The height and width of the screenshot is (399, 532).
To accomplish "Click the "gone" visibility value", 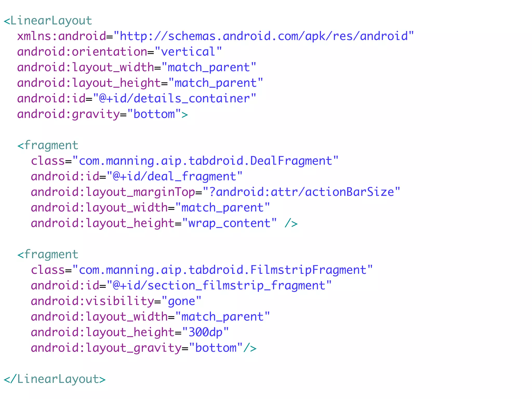I will coord(181,302).
